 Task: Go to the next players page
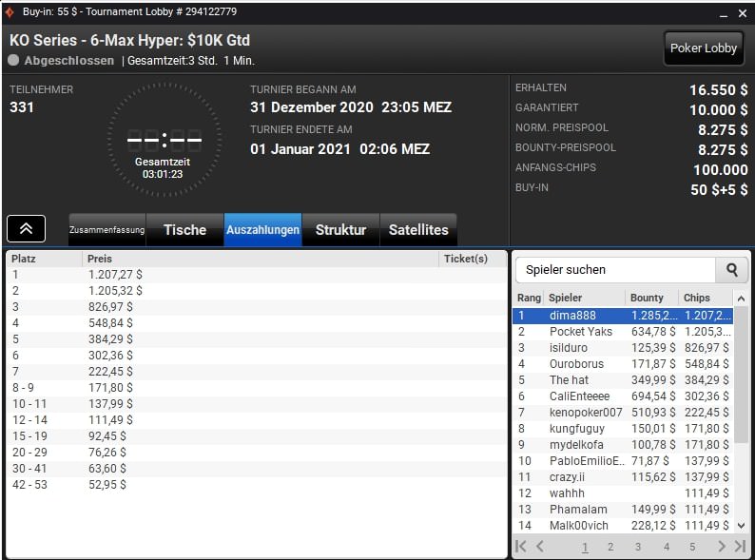tap(721, 547)
